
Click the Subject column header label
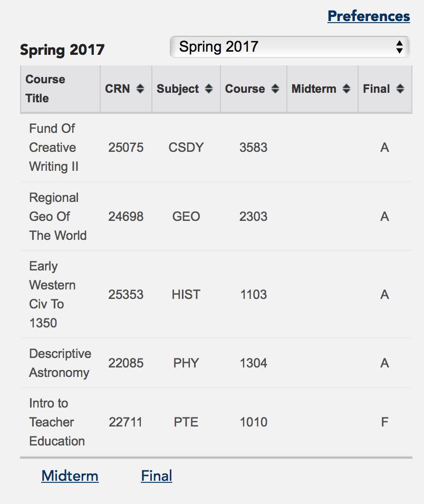[178, 89]
